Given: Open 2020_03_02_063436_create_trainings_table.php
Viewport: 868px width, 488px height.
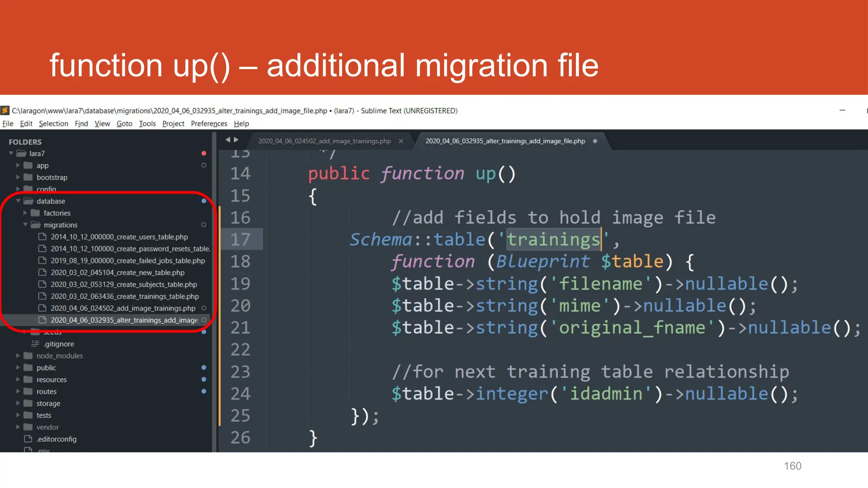Looking at the screenshot, I should click(125, 296).
